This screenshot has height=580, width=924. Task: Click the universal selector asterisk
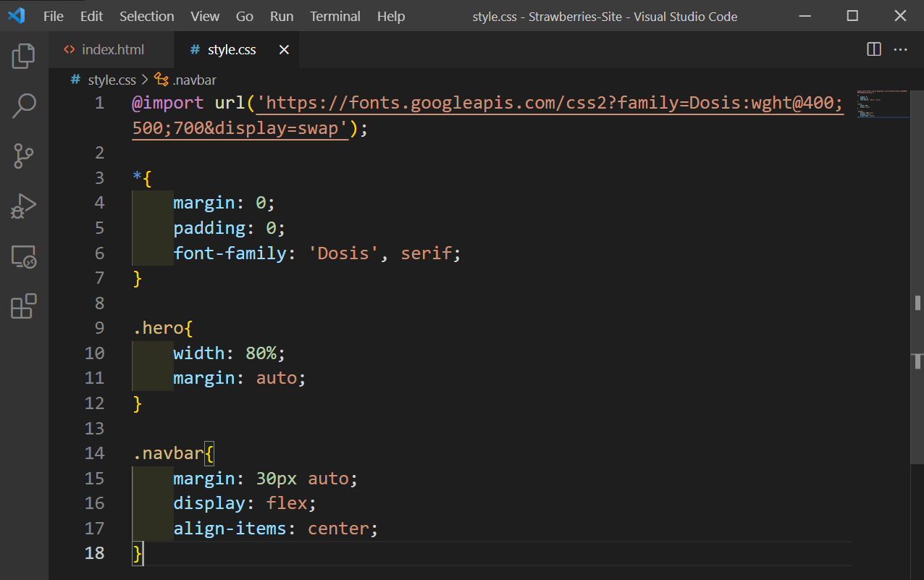click(x=137, y=178)
